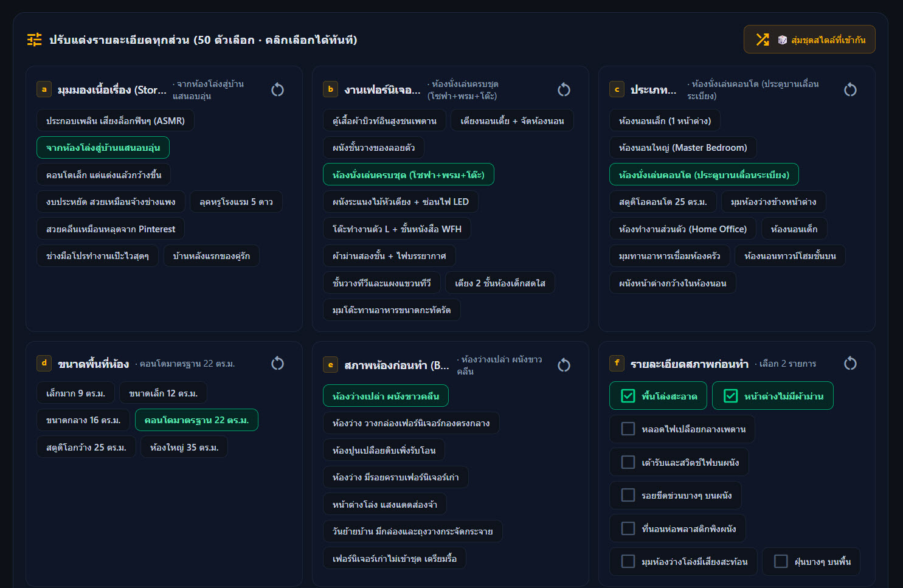Select สตูดิโอคอนโด 25 ตร.ม. room type
The image size is (903, 588).
pyautogui.click(x=663, y=202)
